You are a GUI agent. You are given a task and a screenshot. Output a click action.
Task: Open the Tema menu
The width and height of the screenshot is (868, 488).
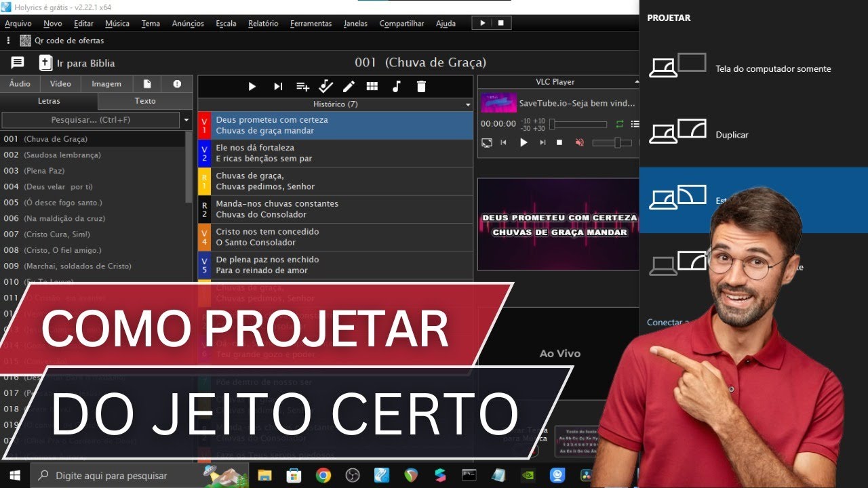pos(151,23)
